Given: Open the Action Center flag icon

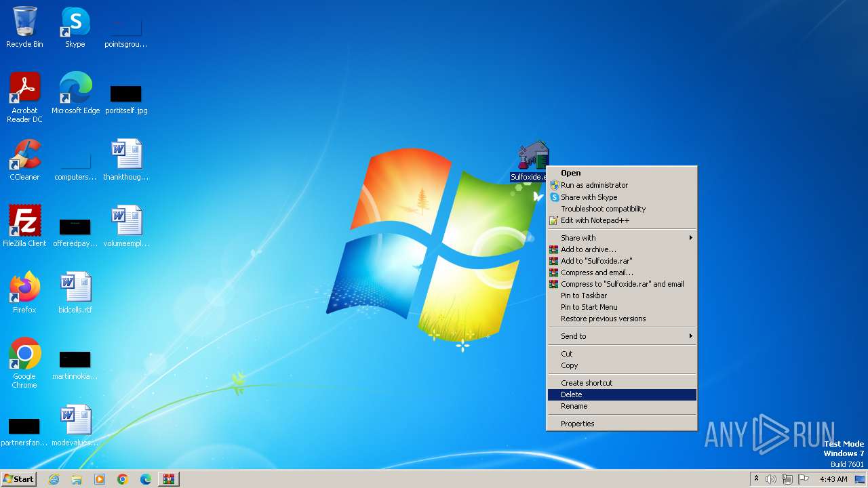Looking at the screenshot, I should click(804, 479).
